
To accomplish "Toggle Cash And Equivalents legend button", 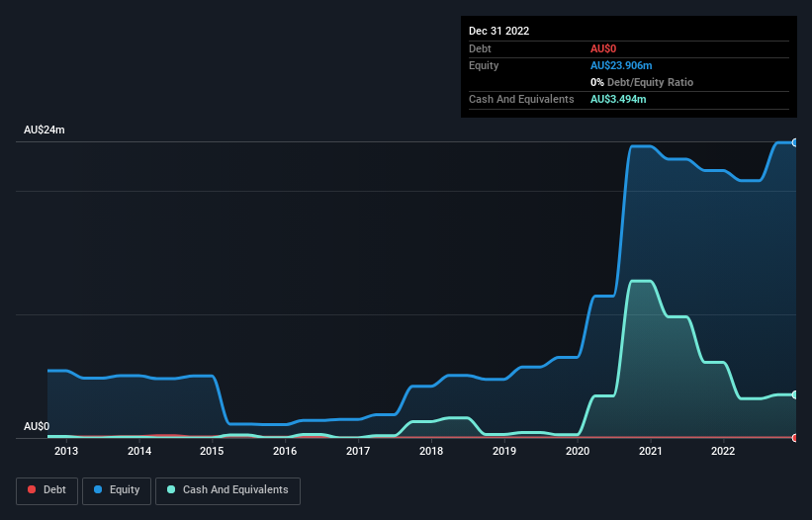I will tap(227, 490).
